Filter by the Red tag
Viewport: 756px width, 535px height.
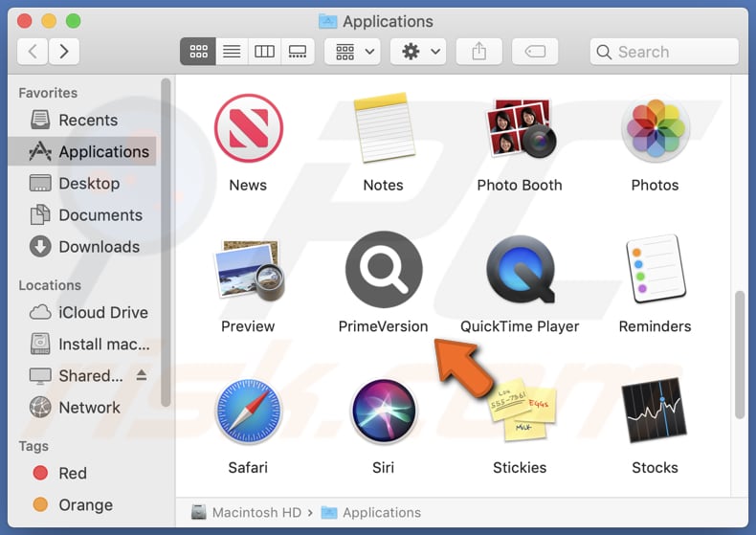tap(82, 474)
